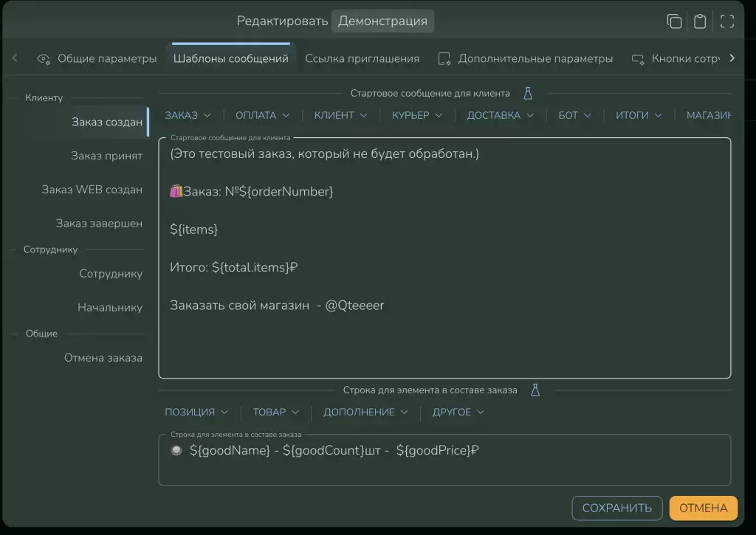Image resolution: width=756 pixels, height=535 pixels.
Task: Open the ТОВАР variables dropdown
Action: 276,412
